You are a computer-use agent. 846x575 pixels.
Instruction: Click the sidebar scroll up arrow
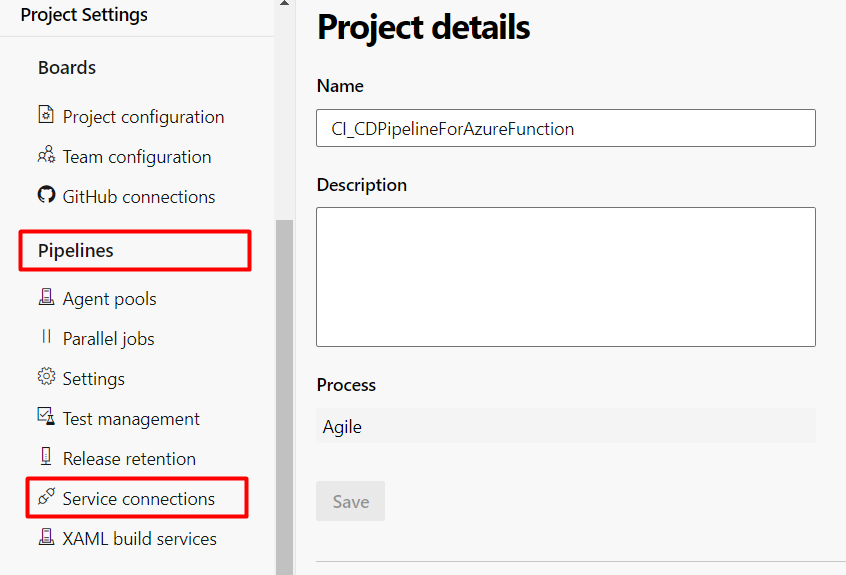point(284,3)
